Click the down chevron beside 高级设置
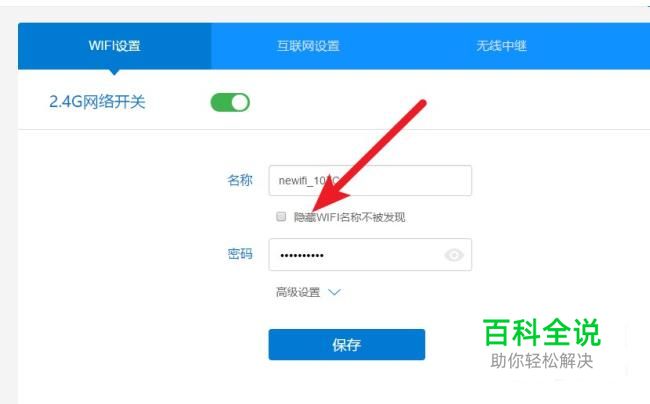Viewport: 650px width, 404px height. 334,292
